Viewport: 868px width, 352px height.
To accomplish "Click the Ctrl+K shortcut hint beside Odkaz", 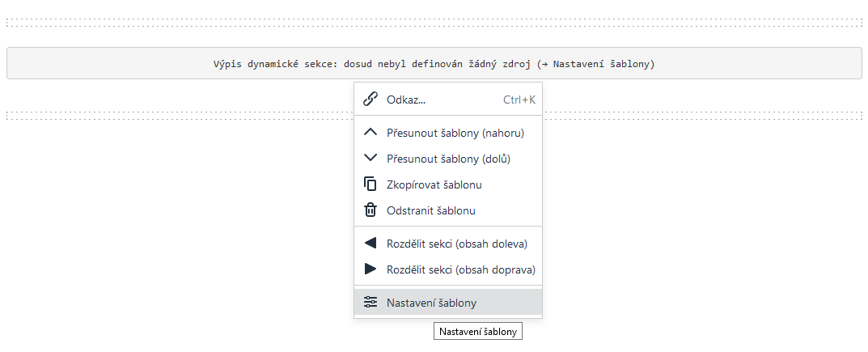I will tap(519, 100).
